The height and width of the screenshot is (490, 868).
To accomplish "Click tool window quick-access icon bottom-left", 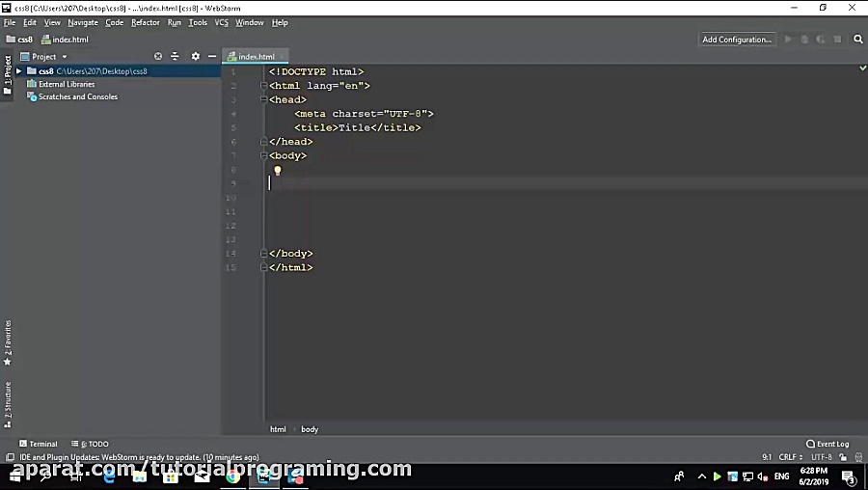I will click(10, 457).
